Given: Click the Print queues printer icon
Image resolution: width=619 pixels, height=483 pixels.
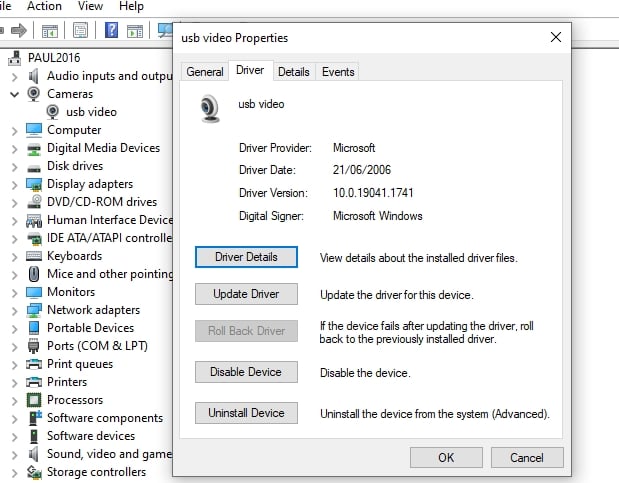Looking at the screenshot, I should (34, 364).
